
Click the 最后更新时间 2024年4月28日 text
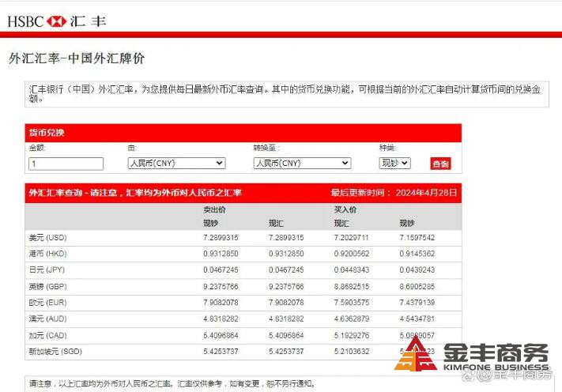pos(394,193)
